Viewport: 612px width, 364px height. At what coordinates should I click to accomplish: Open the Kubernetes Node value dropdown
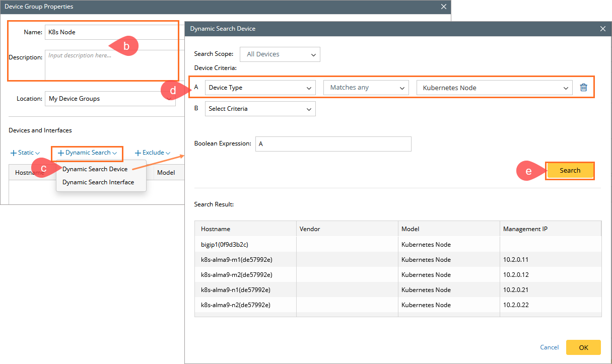tap(494, 88)
